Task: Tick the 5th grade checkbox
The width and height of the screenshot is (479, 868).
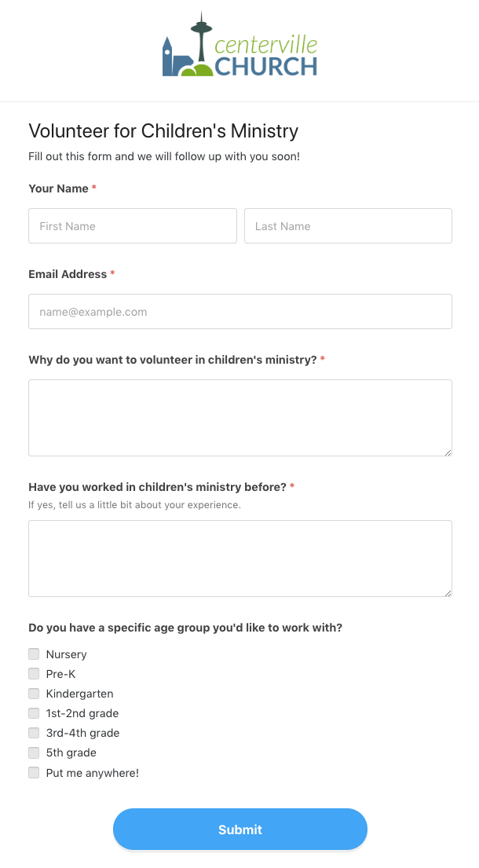Action: [x=34, y=753]
